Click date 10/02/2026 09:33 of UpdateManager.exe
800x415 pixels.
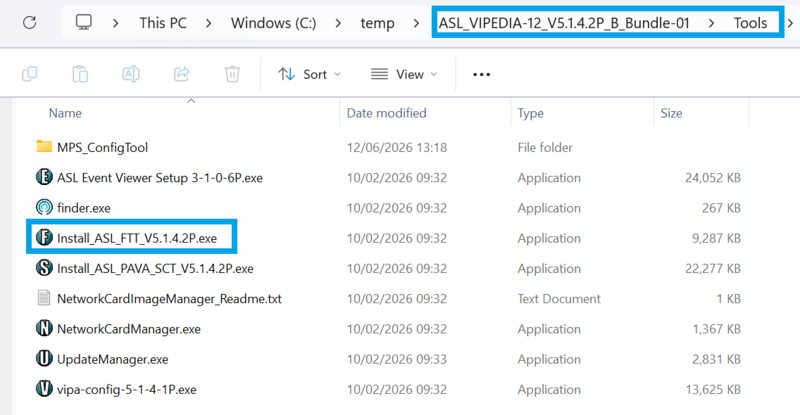(397, 359)
